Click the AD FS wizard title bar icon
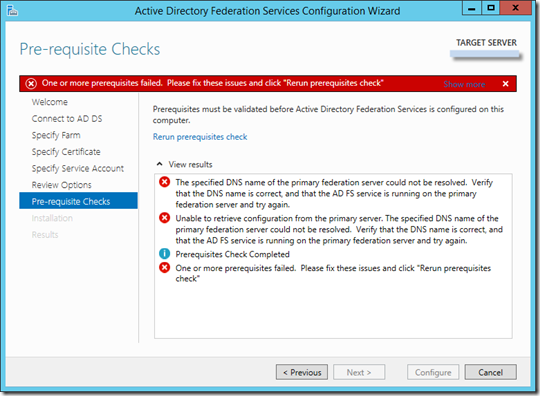The height and width of the screenshot is (396, 540). (12, 10)
